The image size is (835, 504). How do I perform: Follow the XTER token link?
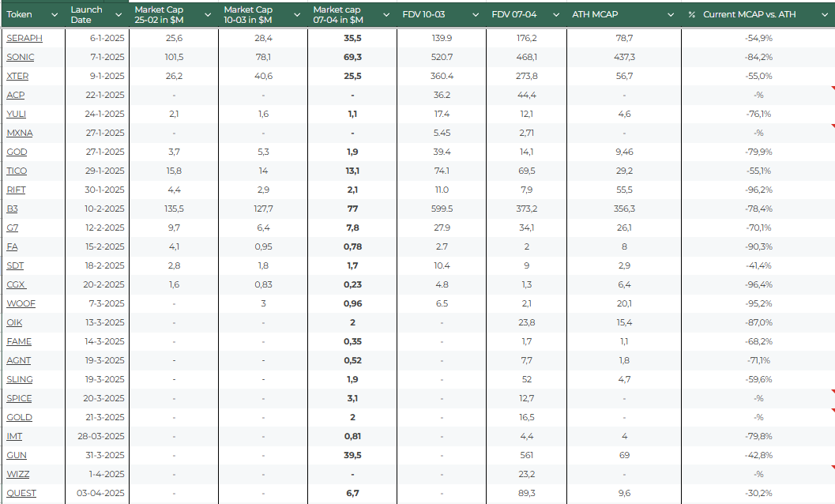pyautogui.click(x=17, y=76)
